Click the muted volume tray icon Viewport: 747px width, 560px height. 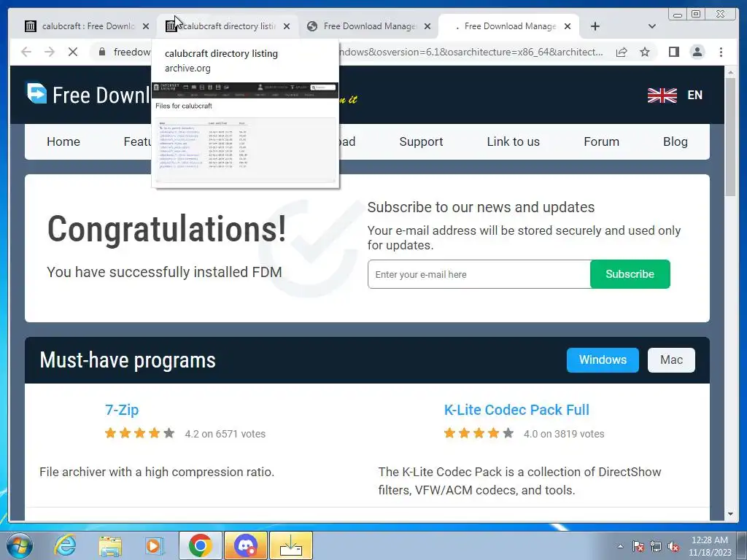(673, 546)
